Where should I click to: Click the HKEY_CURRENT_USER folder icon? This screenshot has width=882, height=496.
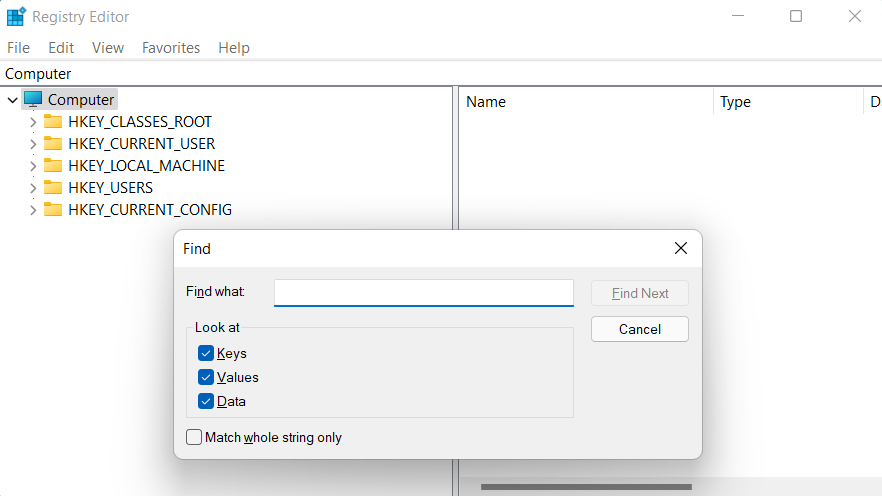(x=53, y=144)
